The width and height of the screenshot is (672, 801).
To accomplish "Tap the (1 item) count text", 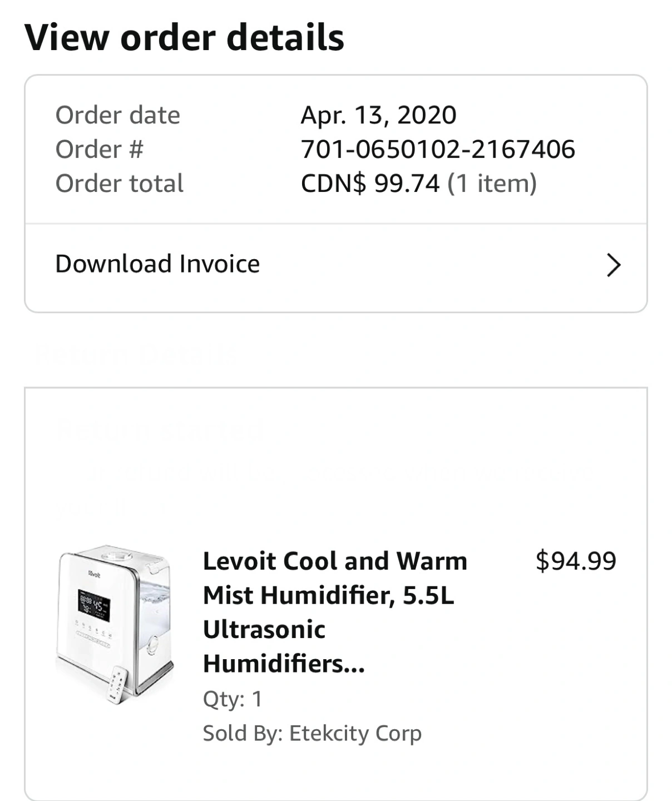I will 492,184.
